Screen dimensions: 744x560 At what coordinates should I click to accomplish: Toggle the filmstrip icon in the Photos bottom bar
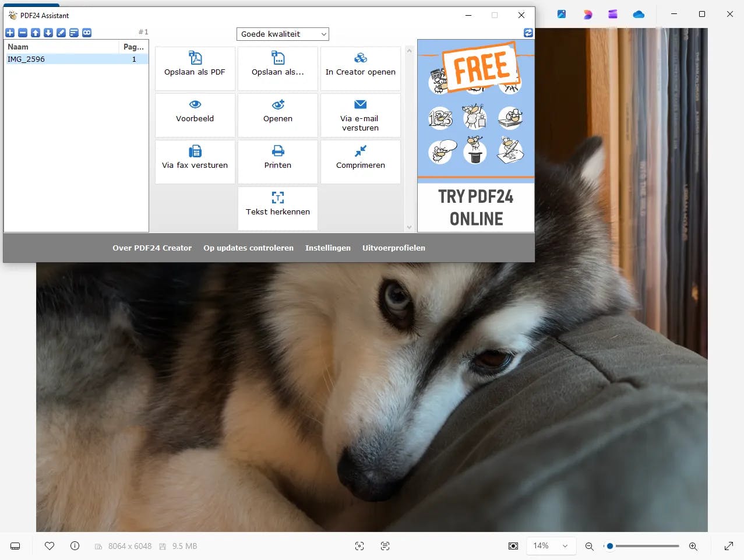click(15, 546)
